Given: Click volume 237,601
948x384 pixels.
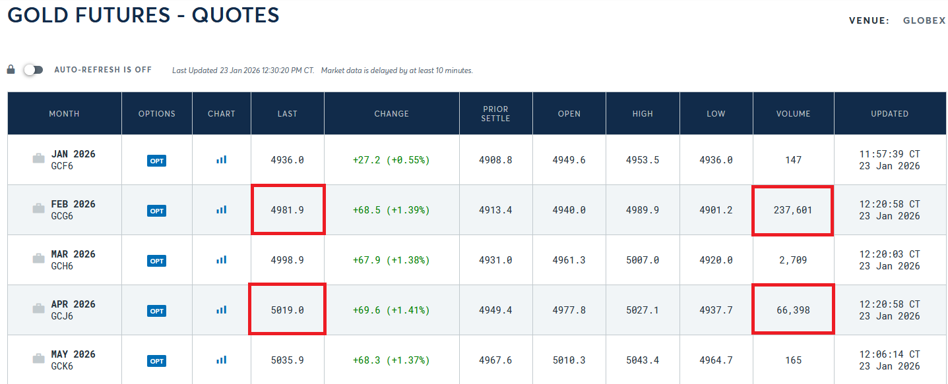Looking at the screenshot, I should 793,210.
